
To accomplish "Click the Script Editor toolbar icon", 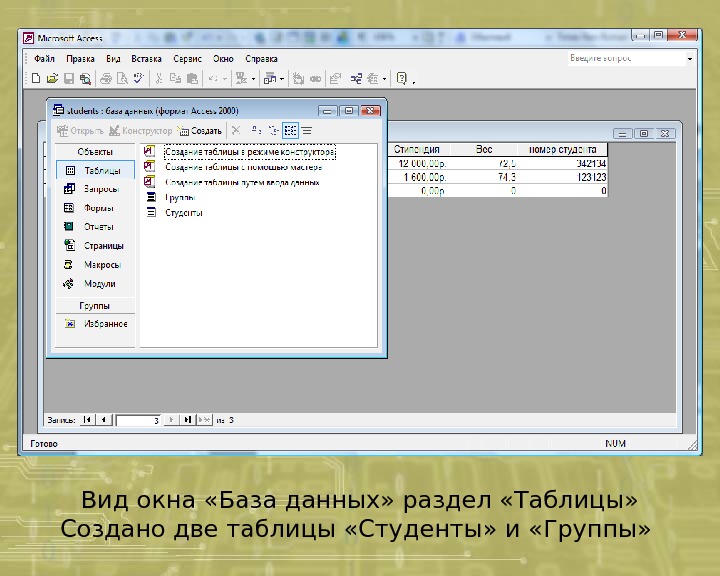I will [315, 79].
